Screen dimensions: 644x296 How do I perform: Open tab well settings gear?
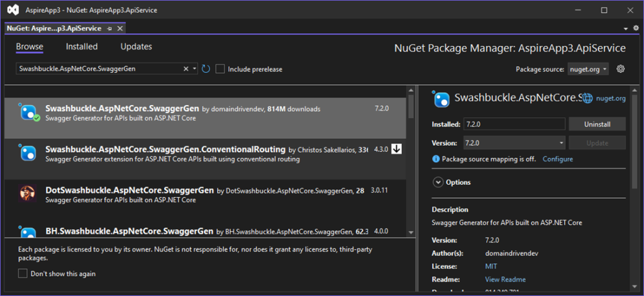tap(636, 28)
